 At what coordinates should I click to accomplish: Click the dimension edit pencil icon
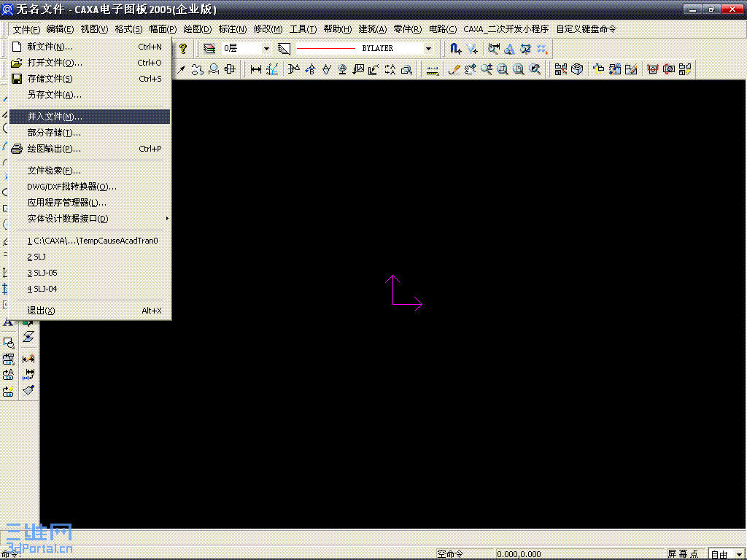(x=28, y=358)
